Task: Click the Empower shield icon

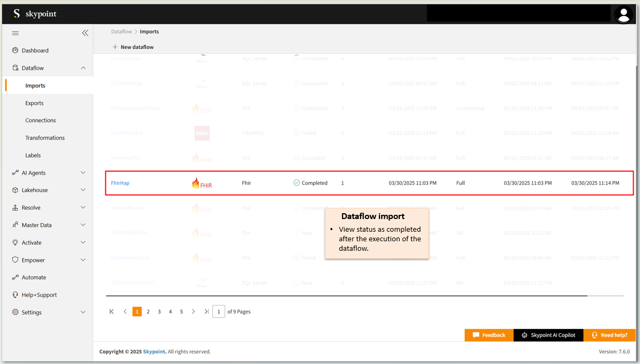Action: (15, 260)
